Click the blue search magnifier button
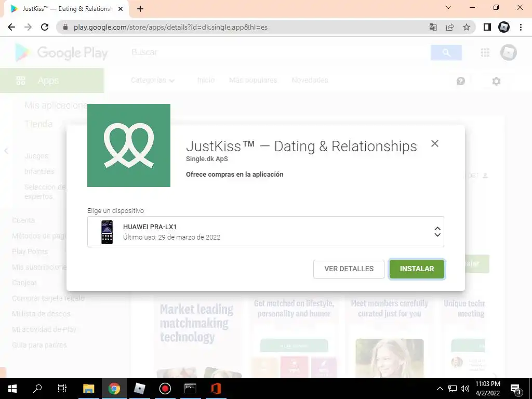532x399 pixels. pyautogui.click(x=446, y=52)
